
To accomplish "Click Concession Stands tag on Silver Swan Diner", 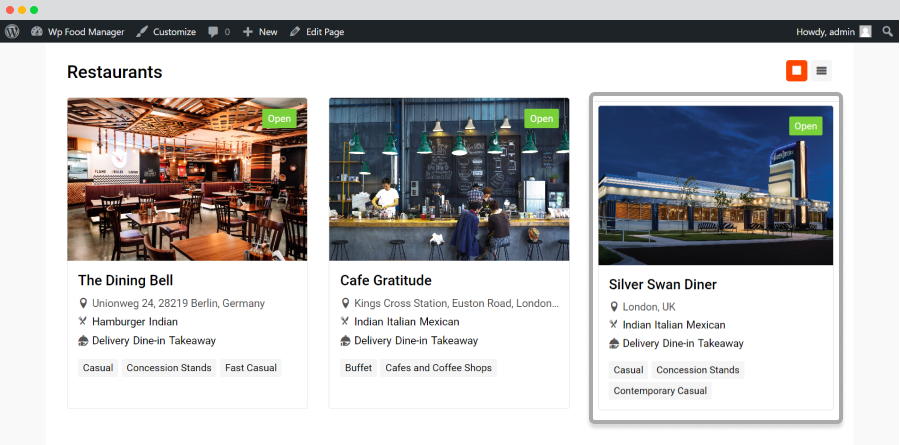I will 698,370.
